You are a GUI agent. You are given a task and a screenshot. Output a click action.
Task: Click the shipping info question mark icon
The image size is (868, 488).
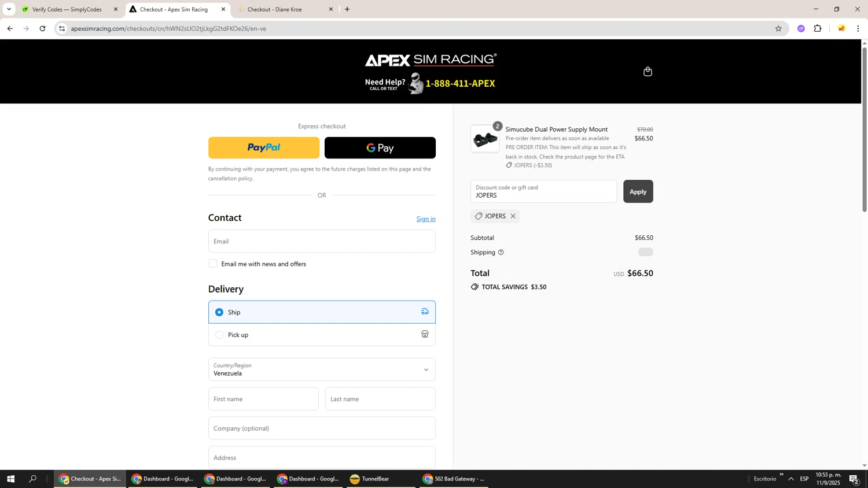pyautogui.click(x=501, y=252)
